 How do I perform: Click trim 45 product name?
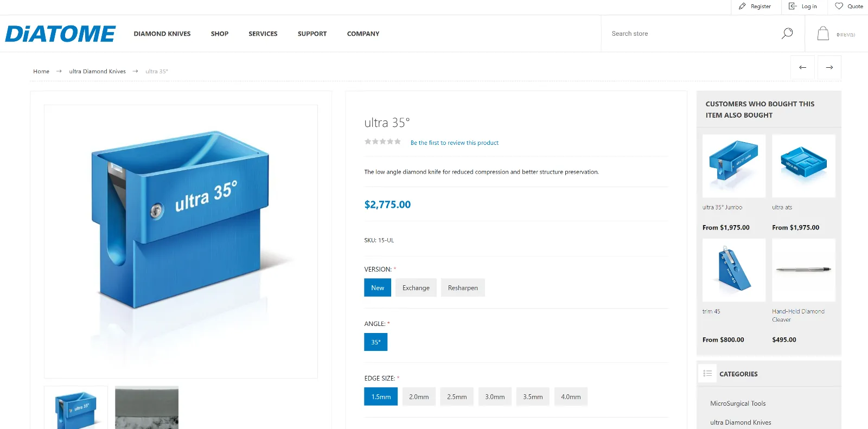pos(711,311)
